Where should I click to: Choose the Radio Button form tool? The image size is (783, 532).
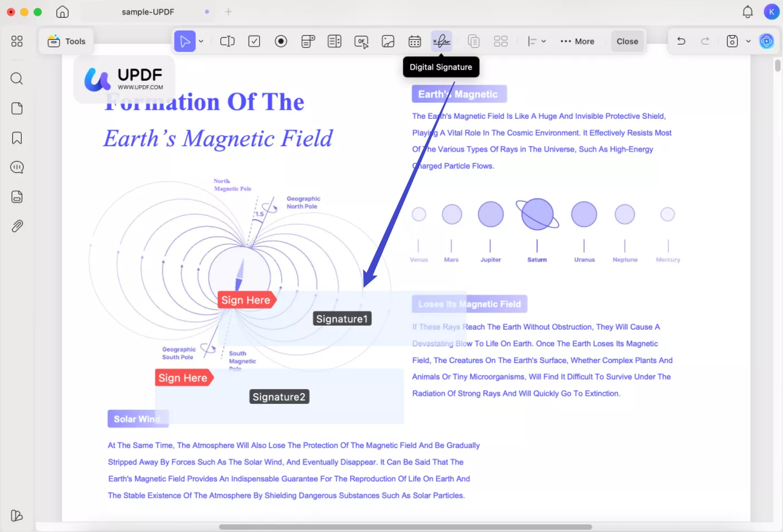[281, 41]
